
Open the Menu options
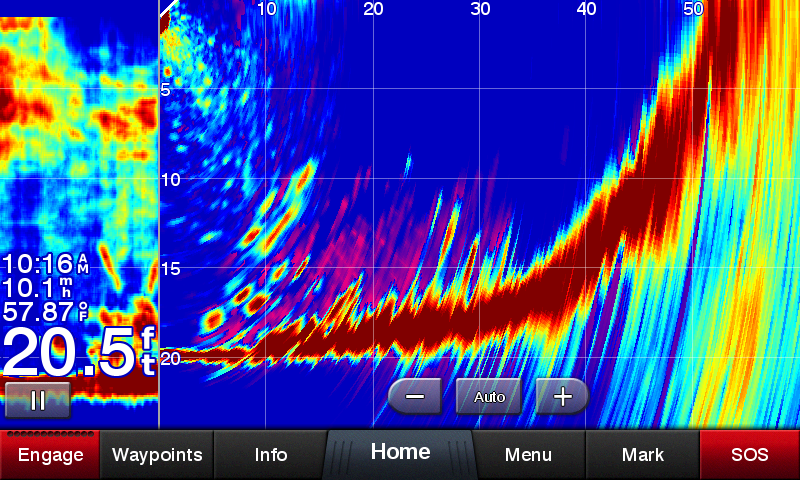(528, 455)
